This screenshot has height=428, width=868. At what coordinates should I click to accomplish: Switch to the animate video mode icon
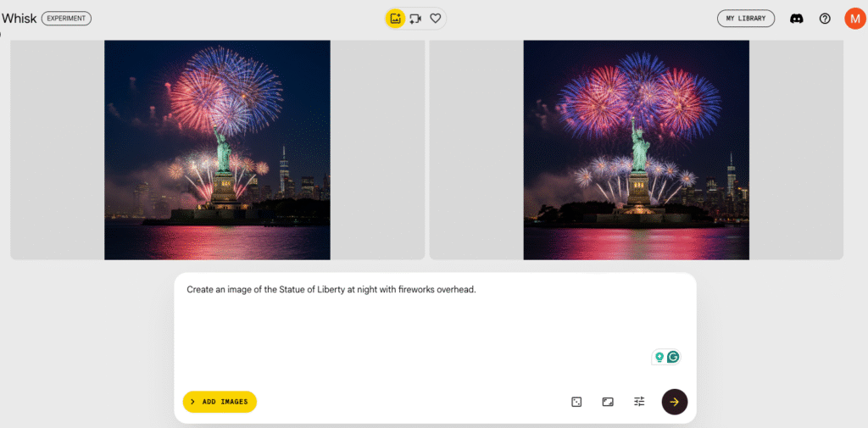tap(415, 19)
